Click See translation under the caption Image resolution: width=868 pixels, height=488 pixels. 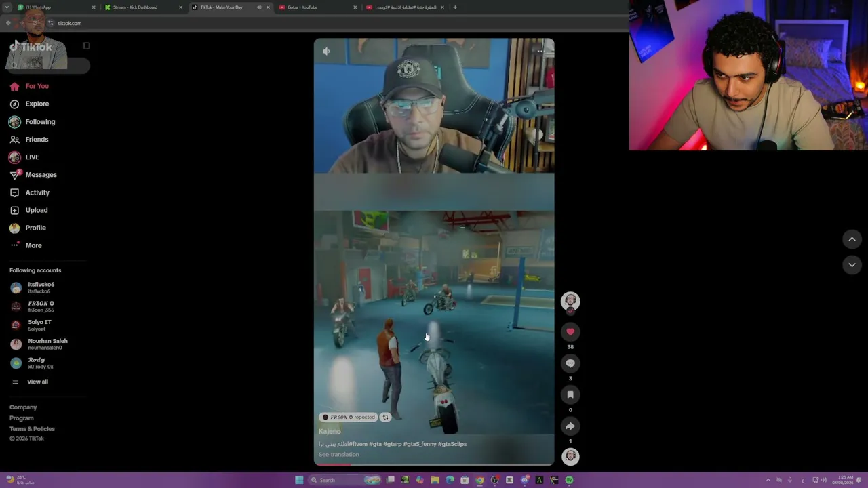click(x=339, y=455)
